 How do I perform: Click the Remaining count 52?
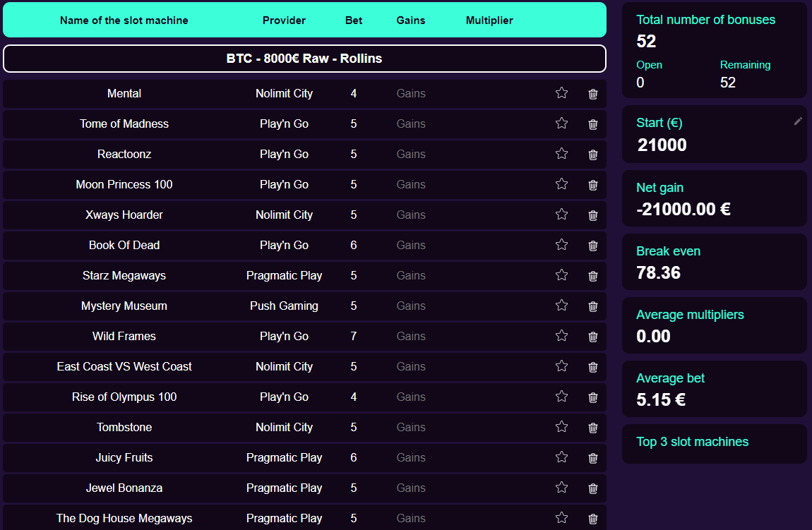(x=727, y=83)
